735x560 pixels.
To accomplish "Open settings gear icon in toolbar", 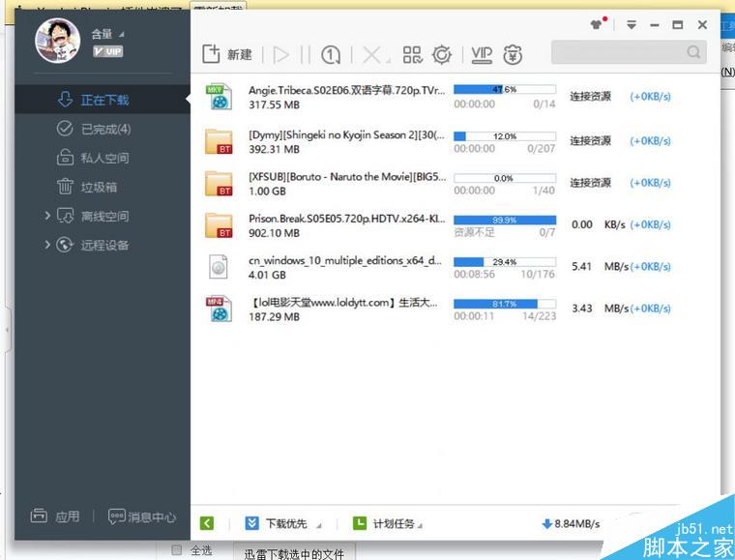I will tap(442, 54).
